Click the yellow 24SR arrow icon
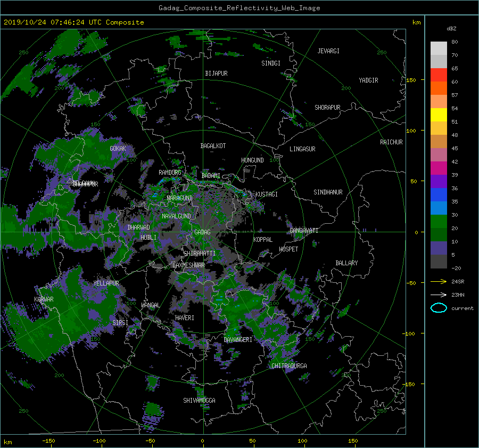479x448 pixels. coord(439,281)
